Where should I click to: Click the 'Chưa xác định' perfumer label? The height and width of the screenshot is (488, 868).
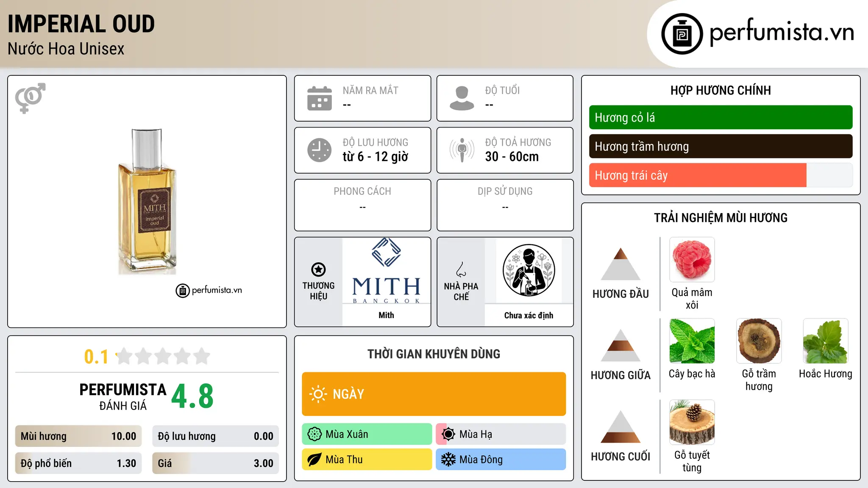pos(529,316)
